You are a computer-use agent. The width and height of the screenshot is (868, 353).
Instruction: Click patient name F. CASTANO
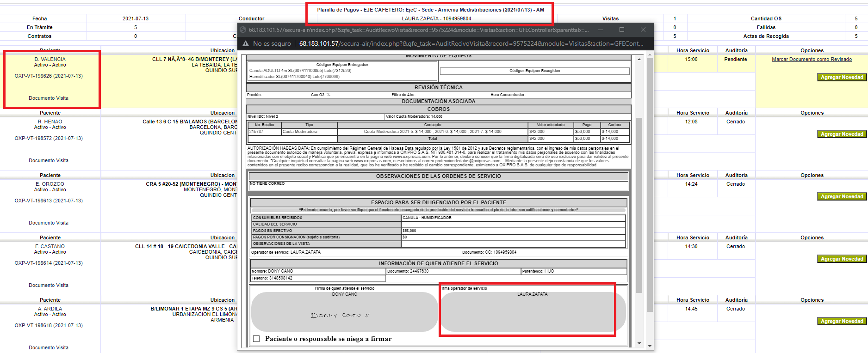50,246
